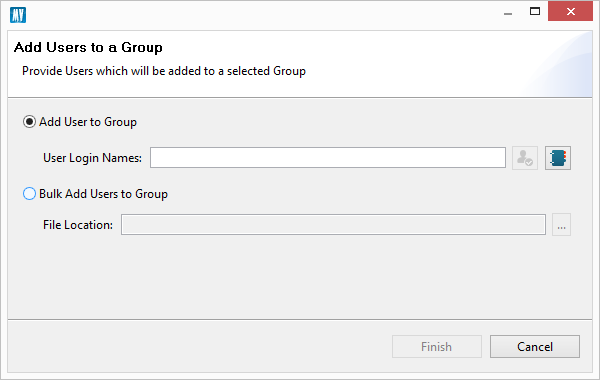
Task: Click the File Location text field
Action: click(x=333, y=225)
